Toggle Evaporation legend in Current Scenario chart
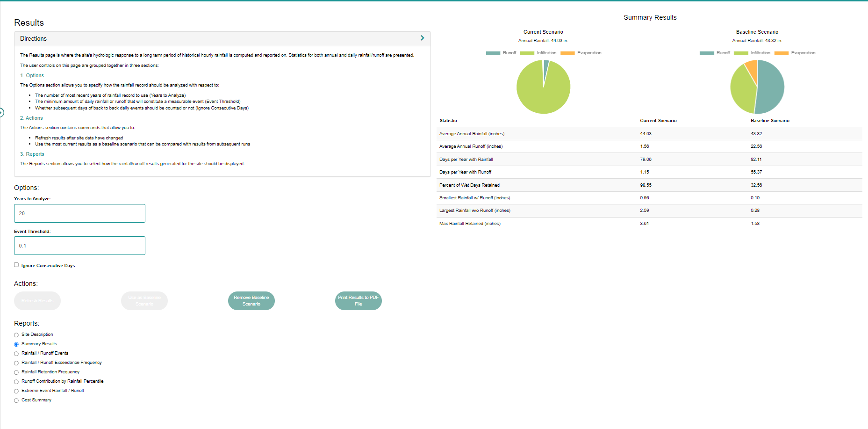 (x=581, y=53)
